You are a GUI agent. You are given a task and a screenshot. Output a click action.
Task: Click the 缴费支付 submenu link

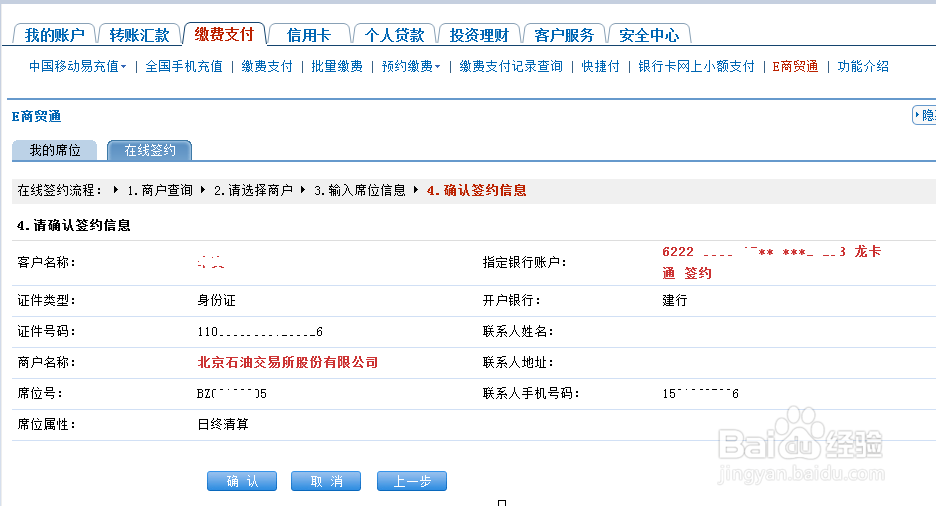click(x=267, y=66)
